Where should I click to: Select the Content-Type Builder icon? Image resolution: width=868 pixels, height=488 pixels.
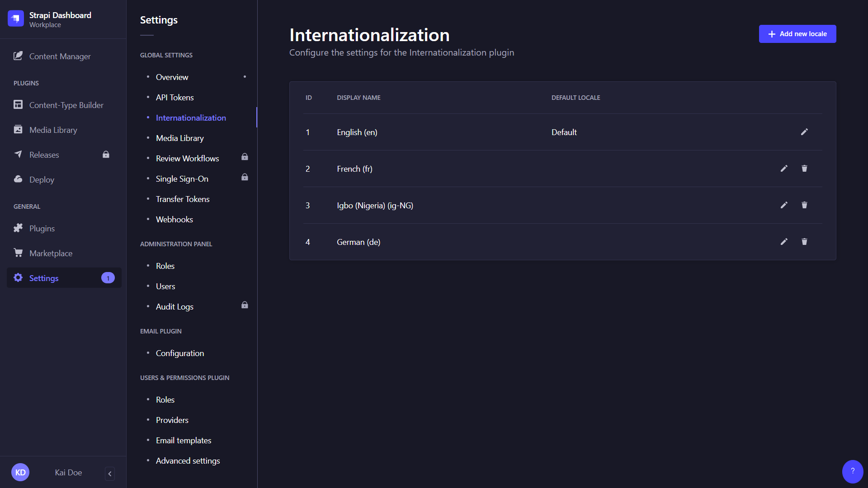(18, 104)
